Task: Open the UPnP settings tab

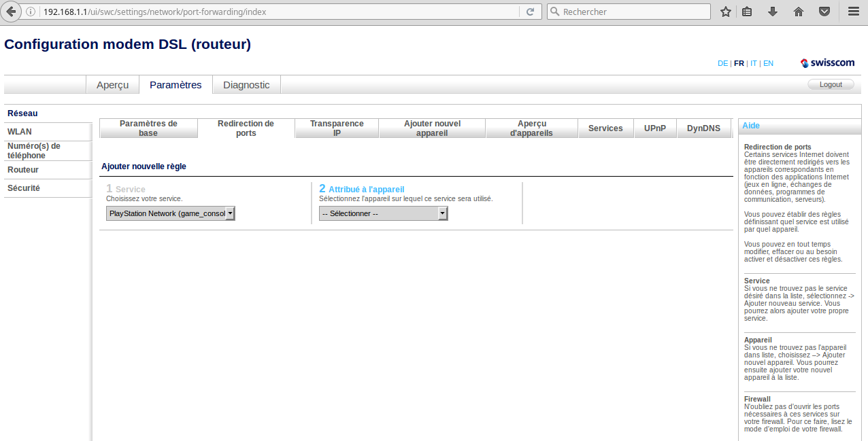Action: (x=654, y=128)
